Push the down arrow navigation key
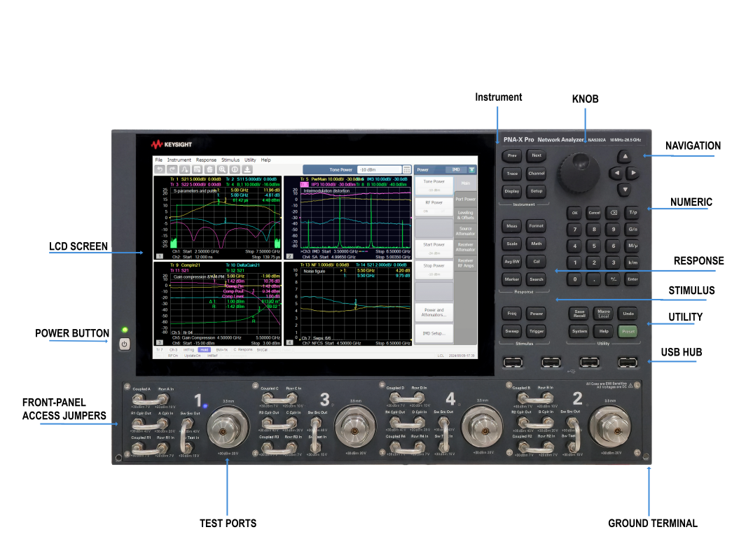753x560 pixels. 625,190
